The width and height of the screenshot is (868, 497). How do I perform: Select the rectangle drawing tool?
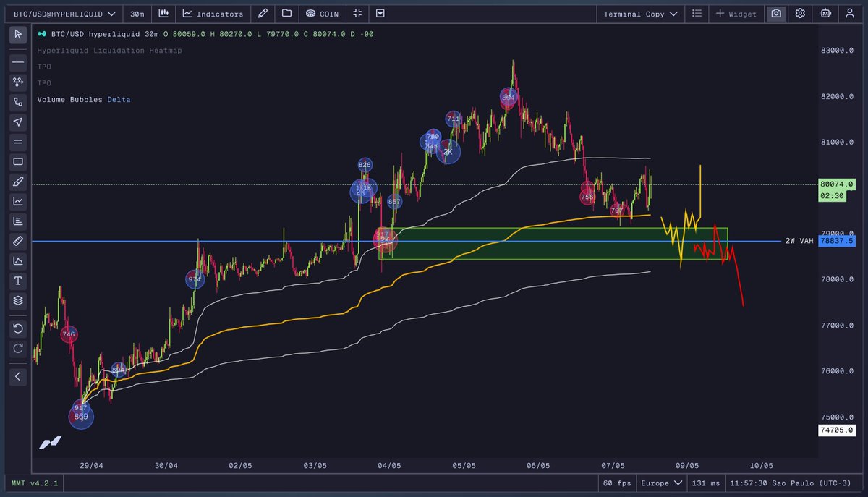18,162
